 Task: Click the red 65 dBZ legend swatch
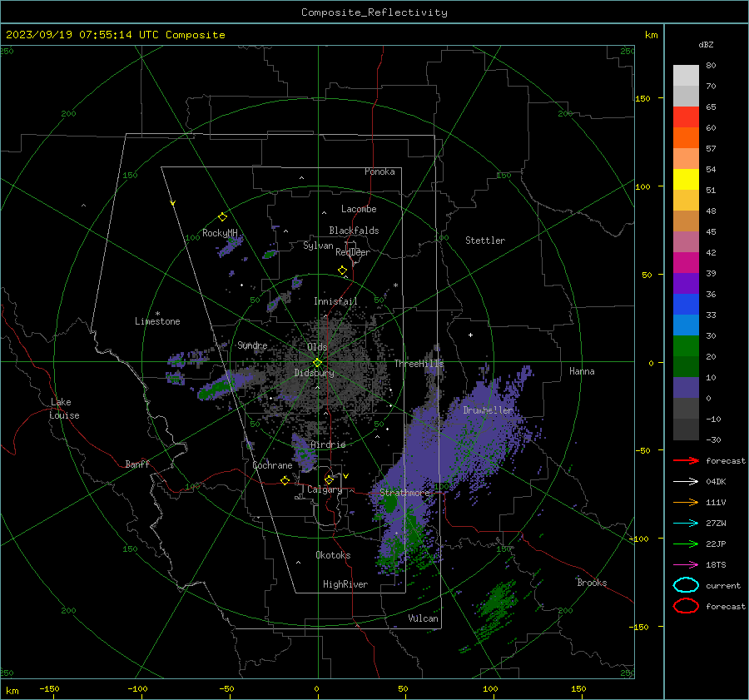click(686, 117)
